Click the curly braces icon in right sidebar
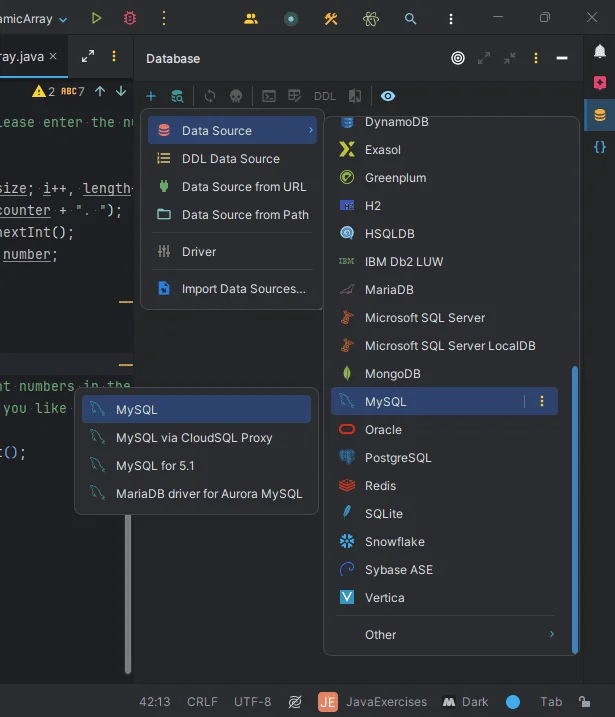The height and width of the screenshot is (717, 615). (600, 147)
